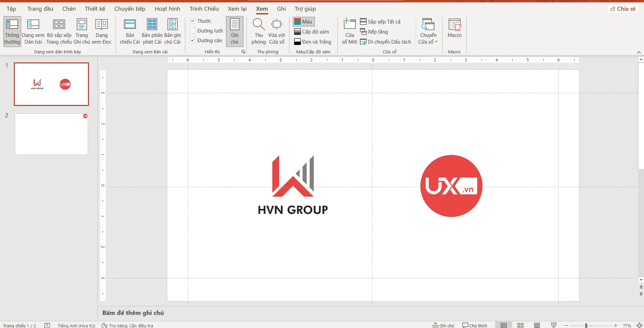Open Chuyển Cửa sổ dropdown
644x328 pixels.
[428, 31]
